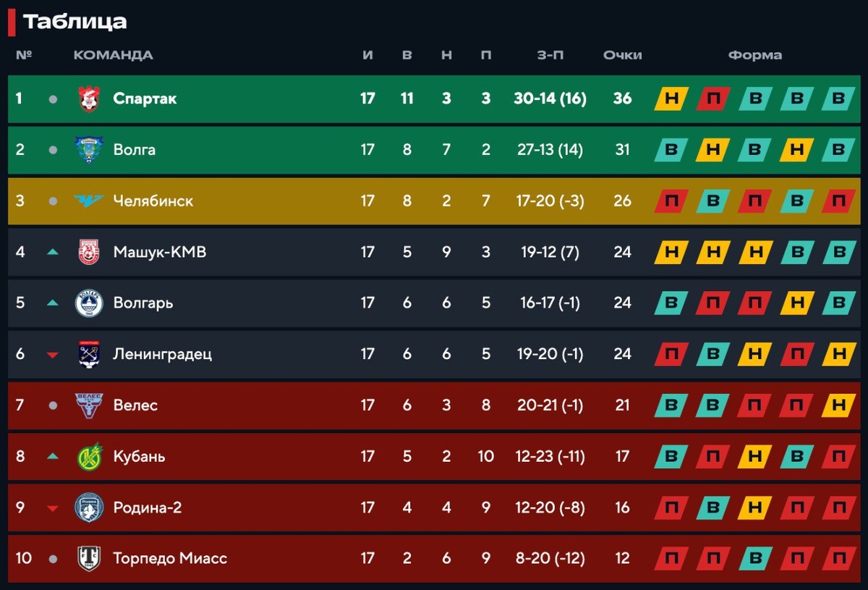Click Челябинск's first red П form badge
Image resolution: width=868 pixels, height=590 pixels.
pyautogui.click(x=671, y=201)
